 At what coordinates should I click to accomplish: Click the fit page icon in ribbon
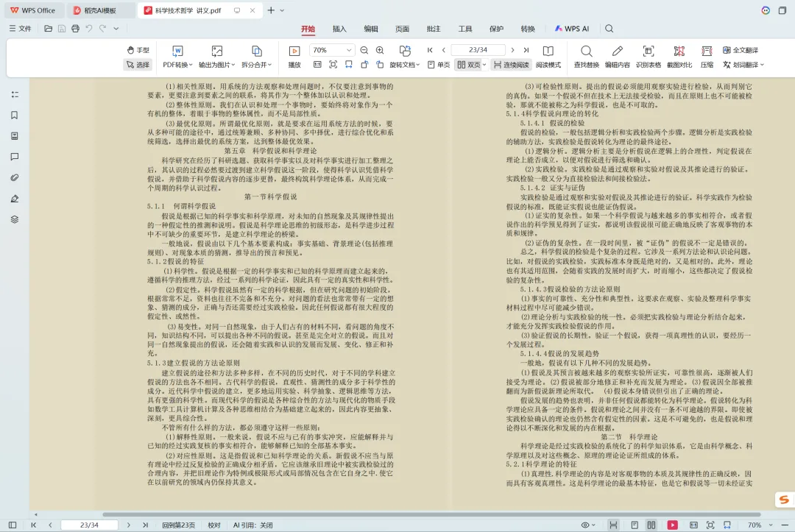click(333, 64)
